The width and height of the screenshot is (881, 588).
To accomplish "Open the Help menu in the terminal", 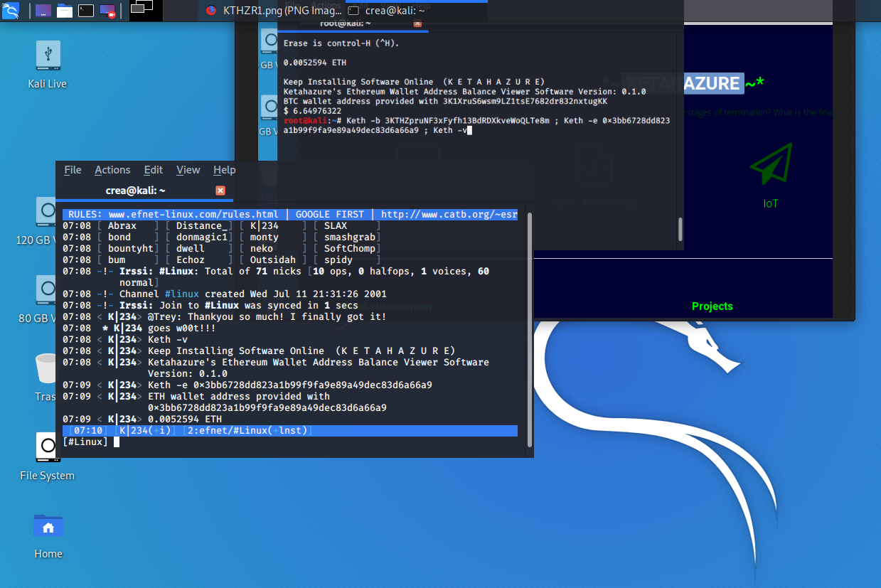I will pyautogui.click(x=225, y=170).
